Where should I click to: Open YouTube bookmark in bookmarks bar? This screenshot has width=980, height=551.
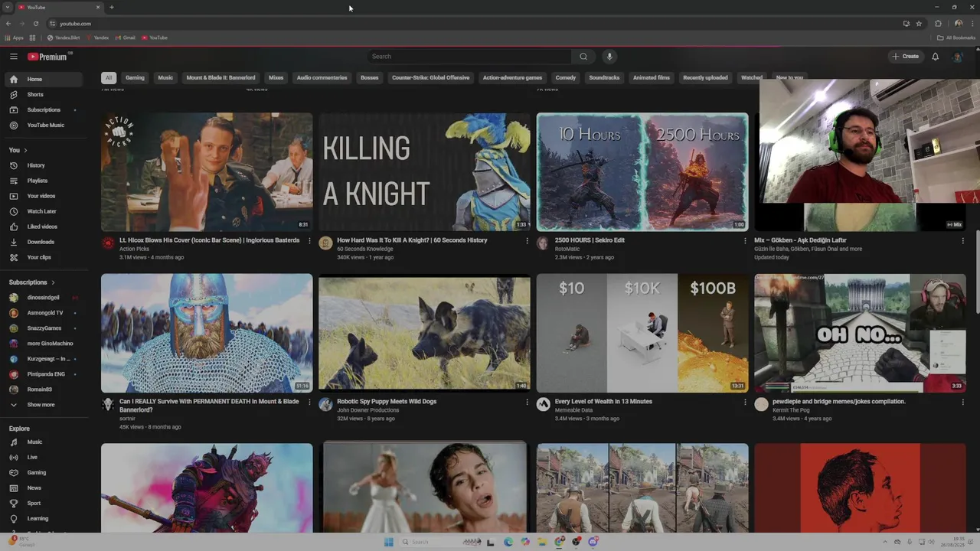(x=154, y=37)
